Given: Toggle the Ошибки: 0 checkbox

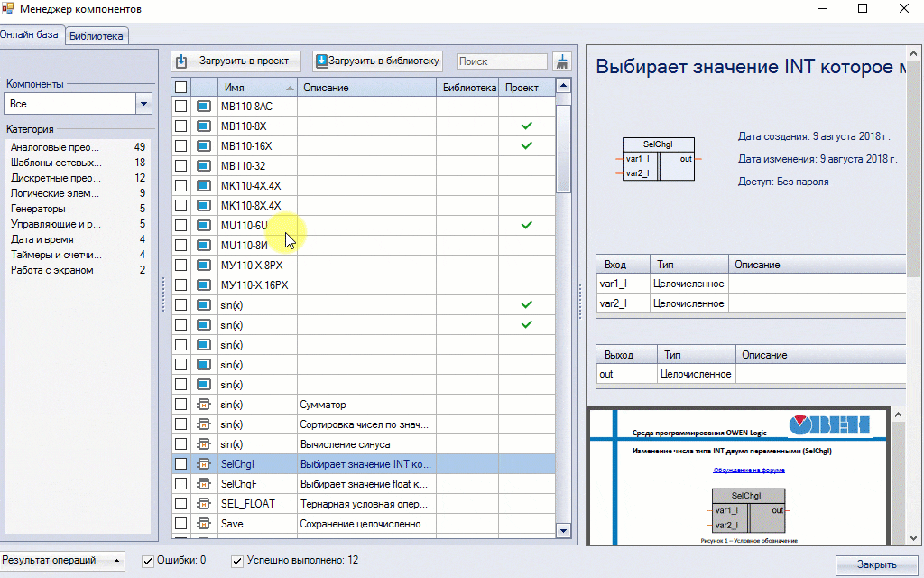Looking at the screenshot, I should point(149,561).
